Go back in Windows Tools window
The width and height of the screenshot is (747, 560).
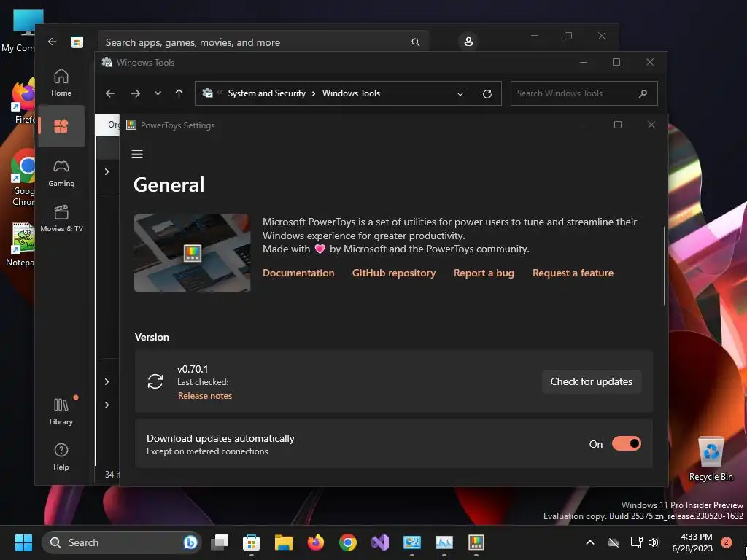point(110,93)
